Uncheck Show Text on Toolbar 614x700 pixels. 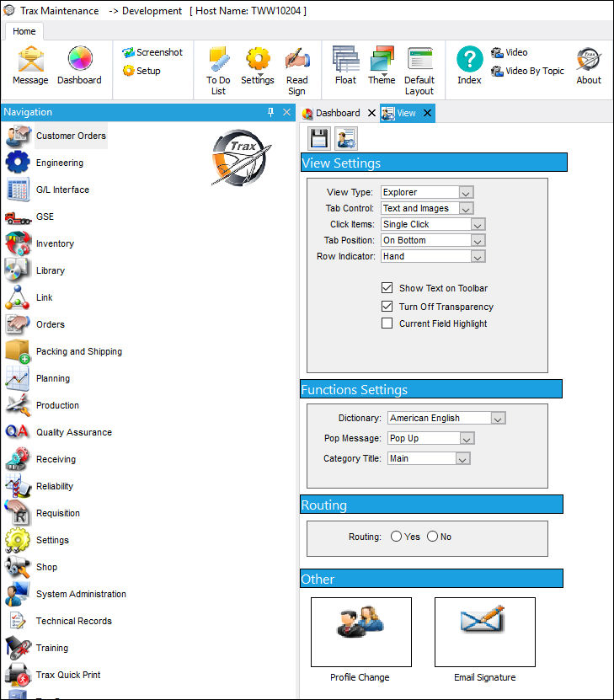(x=387, y=288)
